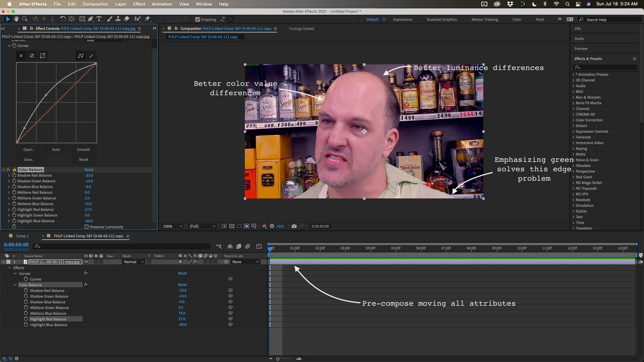
Task: Take a snapshot with camera icon
Action: coord(294,226)
